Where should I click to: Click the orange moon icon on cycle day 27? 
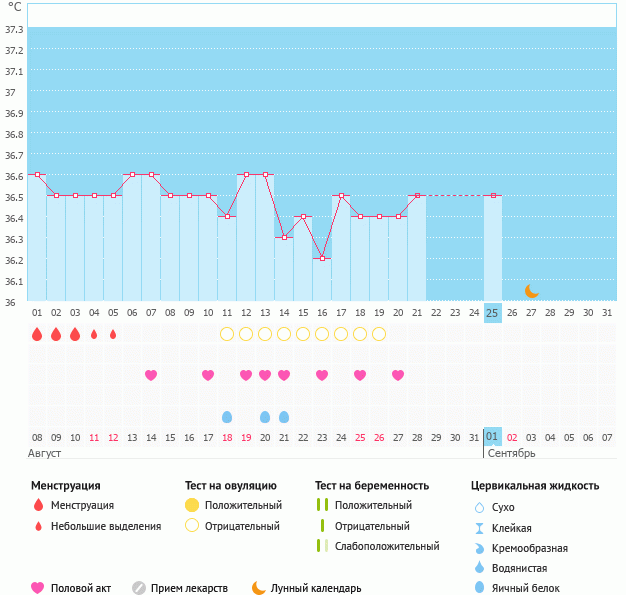(532, 291)
